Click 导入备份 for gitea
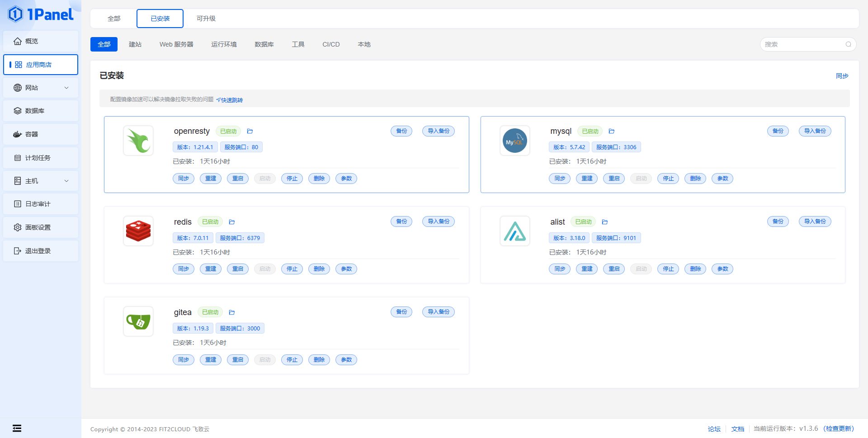Viewport: 868px width, 438px height. (439, 312)
